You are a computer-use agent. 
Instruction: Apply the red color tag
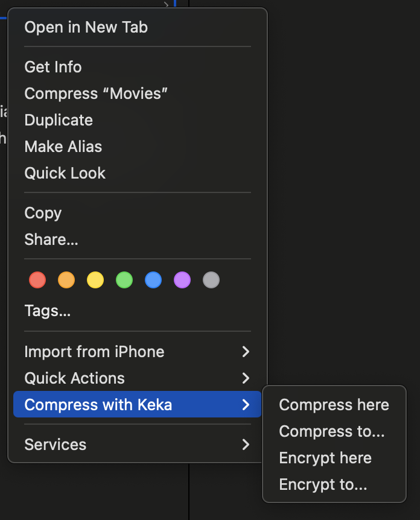(37, 280)
